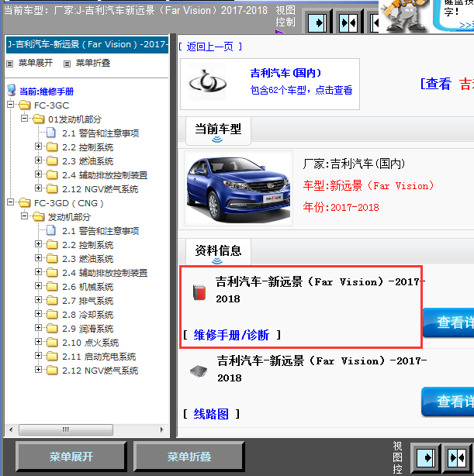The height and width of the screenshot is (476, 474).
Task: Click the FC-3GC folder icon
Action: pos(25,105)
